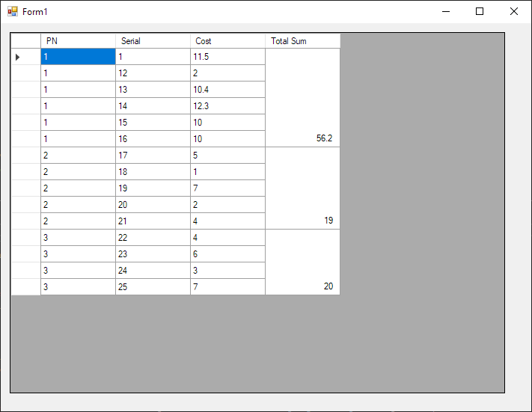This screenshot has width=532, height=412.
Task: Sort by the Serial column header
Action: (153, 41)
